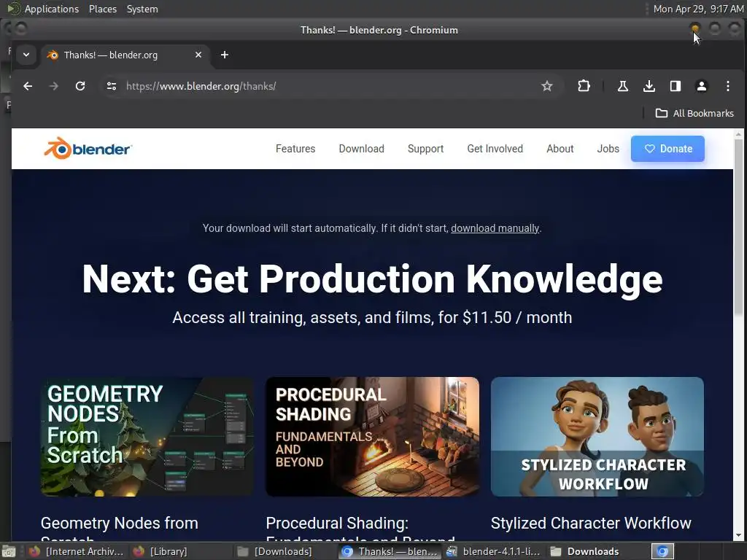Switch to blender-4.1.1 taskbar window
This screenshot has height=560, width=747.
pyautogui.click(x=493, y=551)
